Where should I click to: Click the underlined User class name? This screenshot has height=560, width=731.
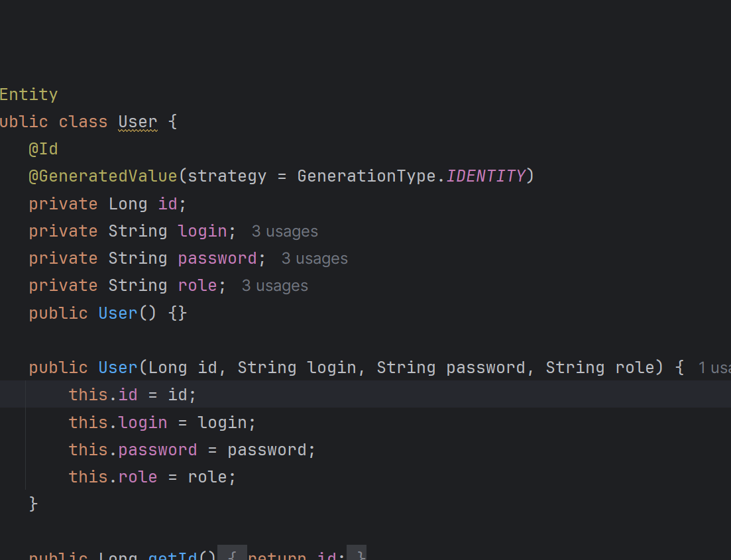138,122
